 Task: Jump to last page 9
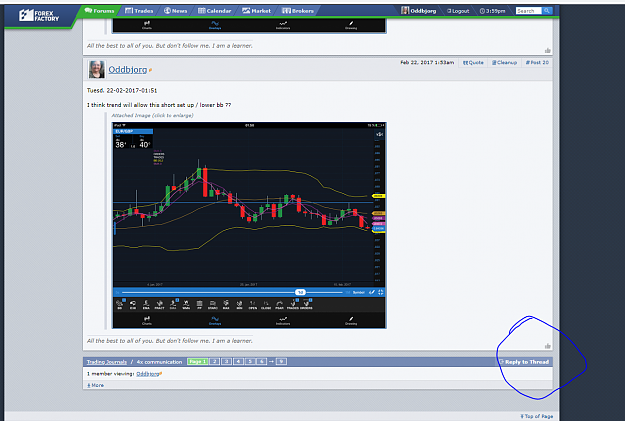(281, 362)
